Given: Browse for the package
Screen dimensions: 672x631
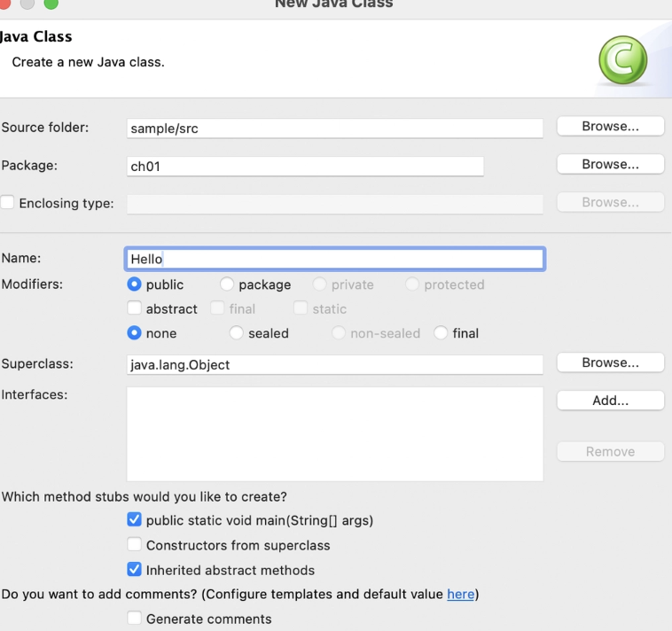Looking at the screenshot, I should (x=610, y=164).
